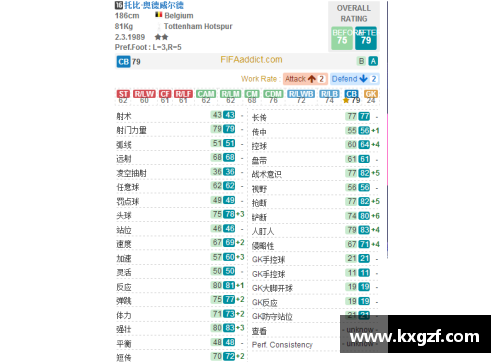The height and width of the screenshot is (362, 500).
Task: Click the AFTER 79 overall rating box
Action: coord(366,38)
